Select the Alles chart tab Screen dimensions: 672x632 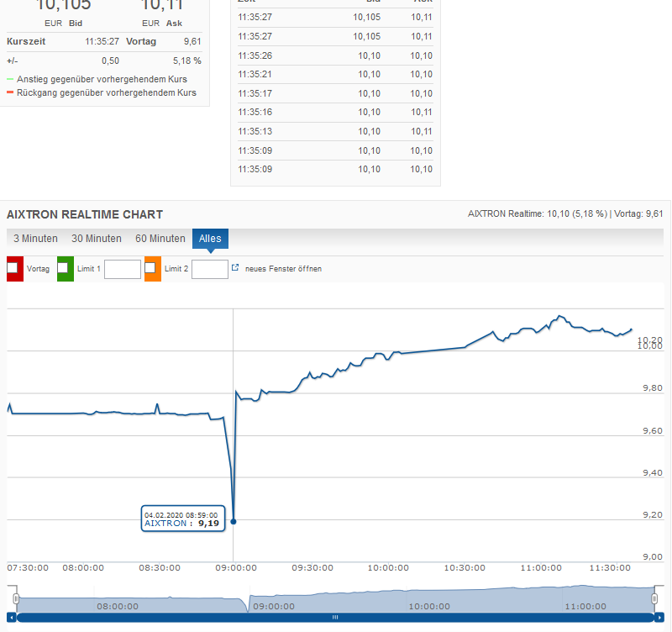pyautogui.click(x=210, y=239)
